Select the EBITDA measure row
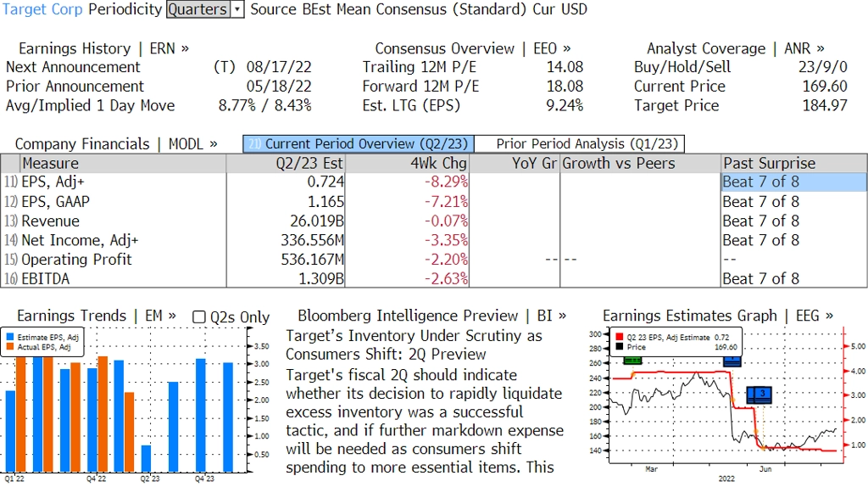868x487 pixels. pos(433,278)
